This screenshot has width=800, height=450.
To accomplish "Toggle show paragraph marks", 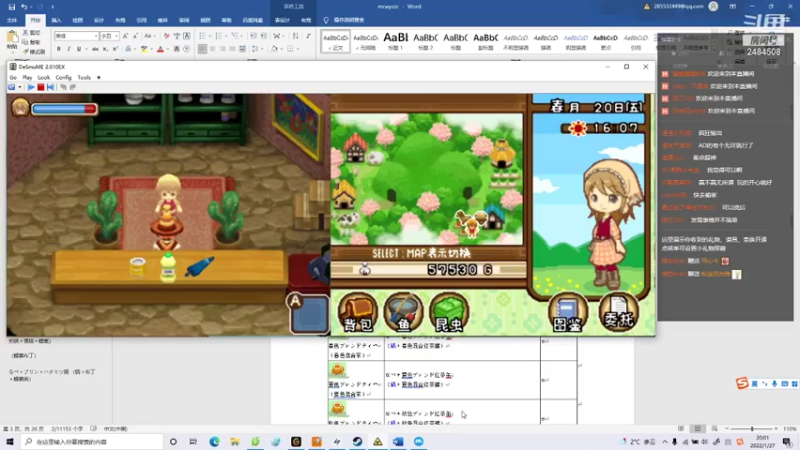I will pos(308,36).
